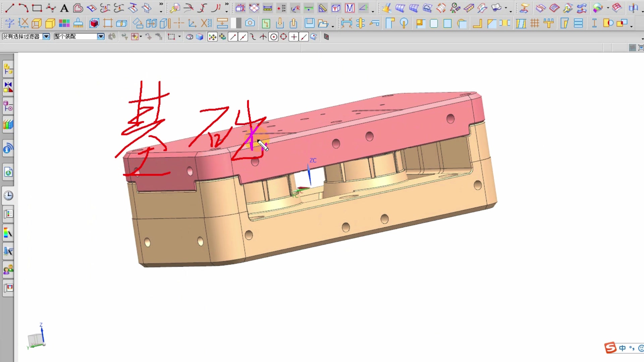644x362 pixels.
Task: Select the Arc curve tool
Action: click(x=23, y=8)
